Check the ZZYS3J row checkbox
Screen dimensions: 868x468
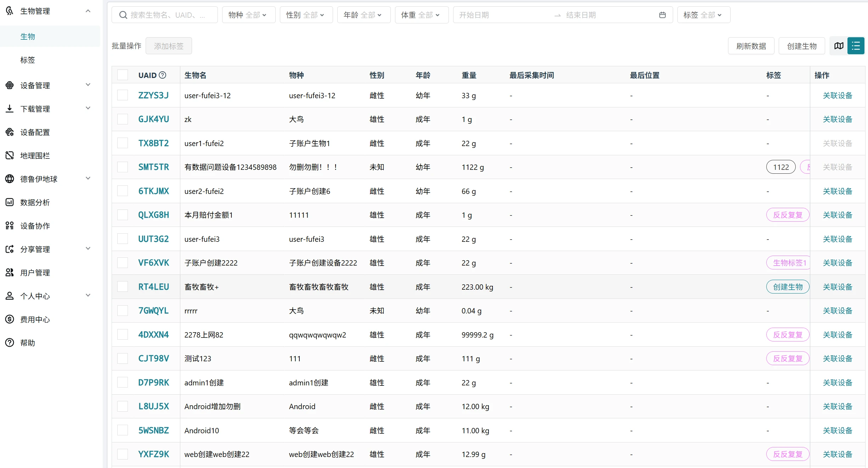[x=123, y=95]
